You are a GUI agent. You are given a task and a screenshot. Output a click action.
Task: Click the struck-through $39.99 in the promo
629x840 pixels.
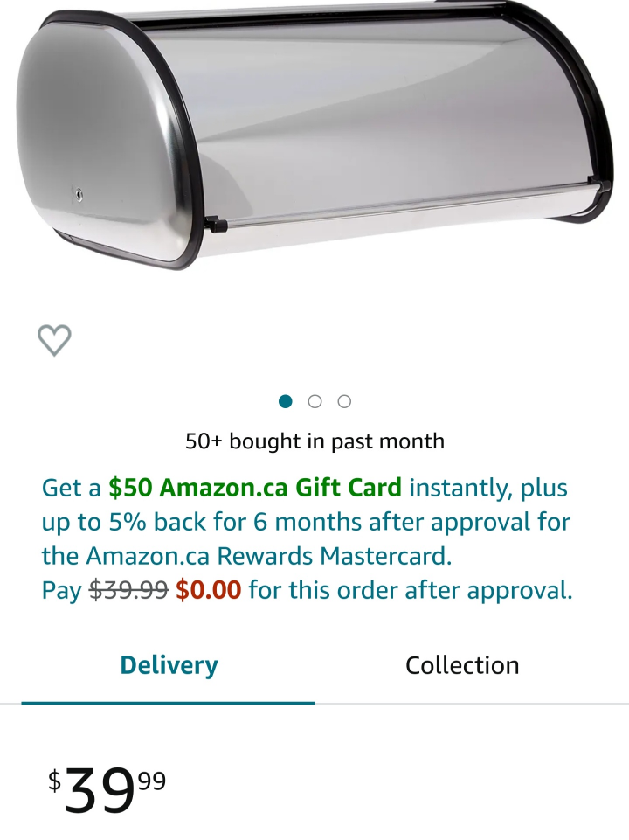[128, 590]
